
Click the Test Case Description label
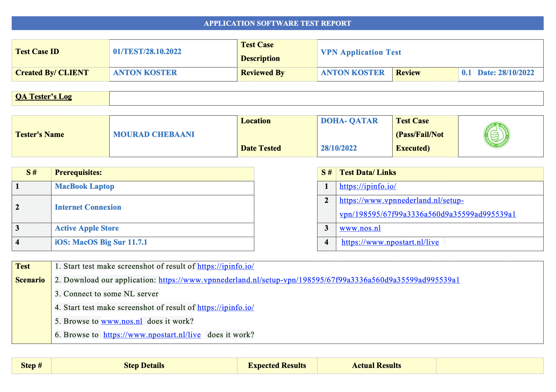click(x=260, y=51)
